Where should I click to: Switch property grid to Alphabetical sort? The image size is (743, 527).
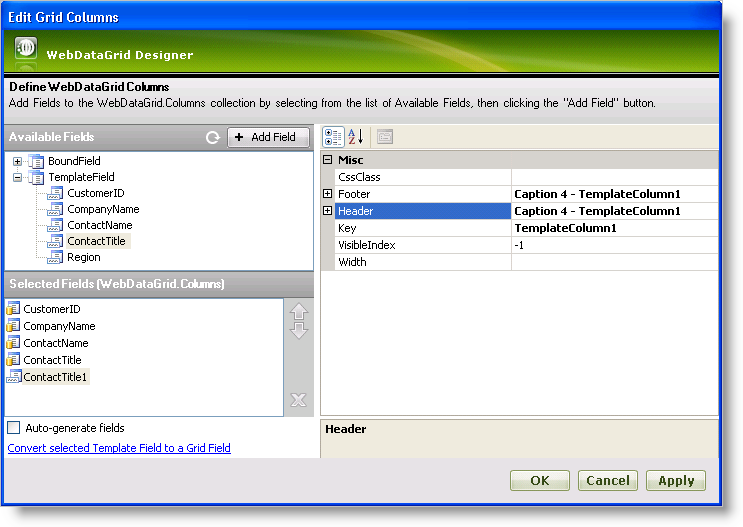point(356,137)
